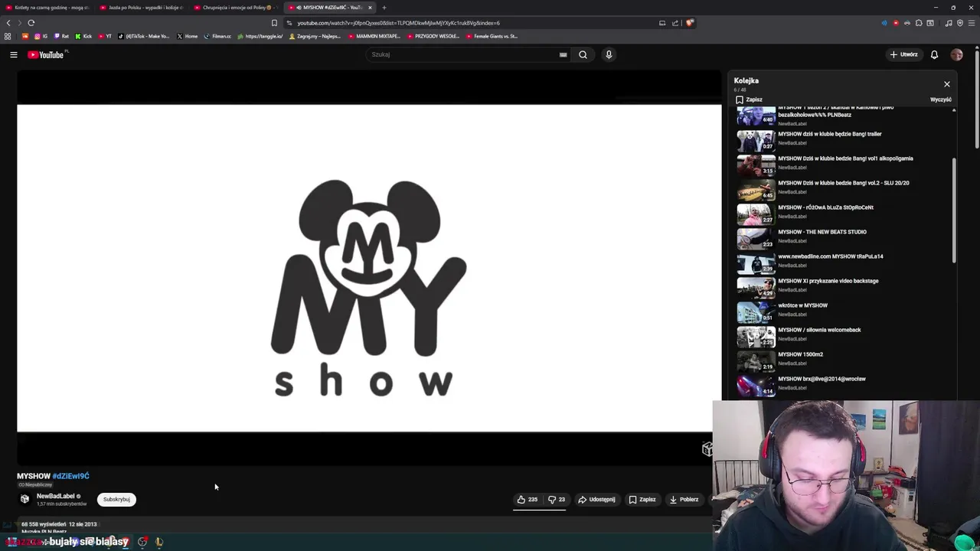Open the account avatar menu
The image size is (980, 551).
(956, 54)
